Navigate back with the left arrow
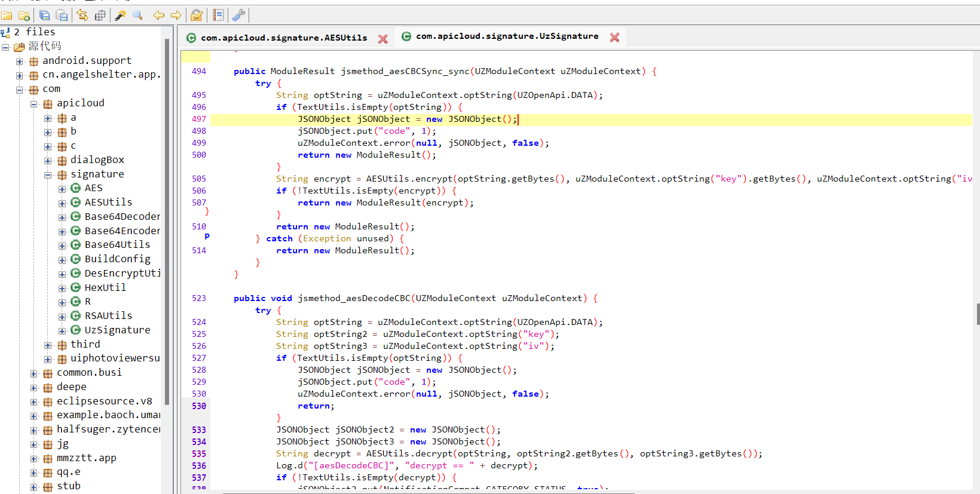This screenshot has height=494, width=980. point(158,16)
